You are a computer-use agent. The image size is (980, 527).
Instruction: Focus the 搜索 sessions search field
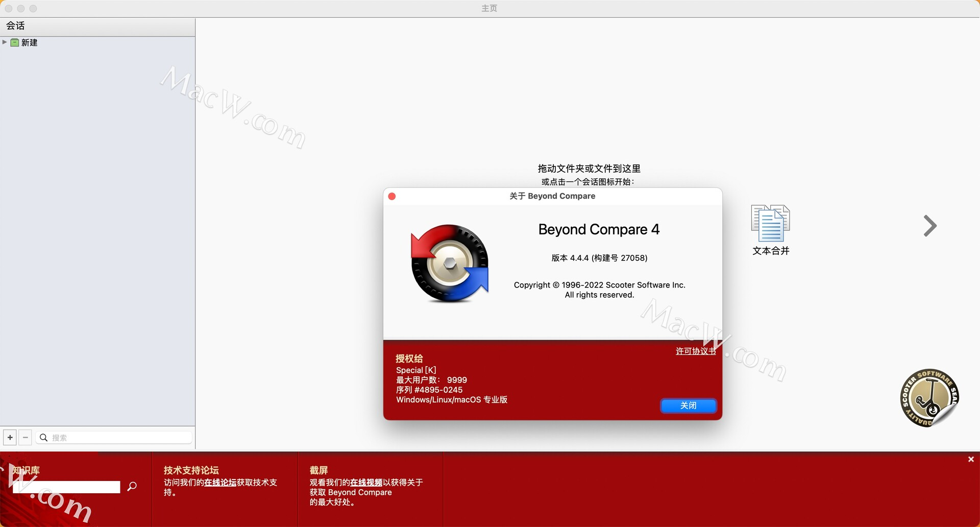pos(114,438)
